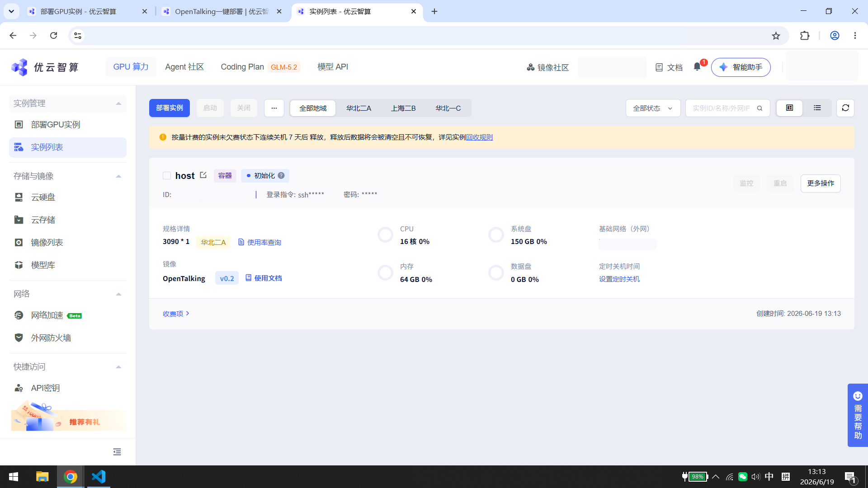Open 镜像社区 in the header
Screen dimensions: 868x488
(x=547, y=67)
